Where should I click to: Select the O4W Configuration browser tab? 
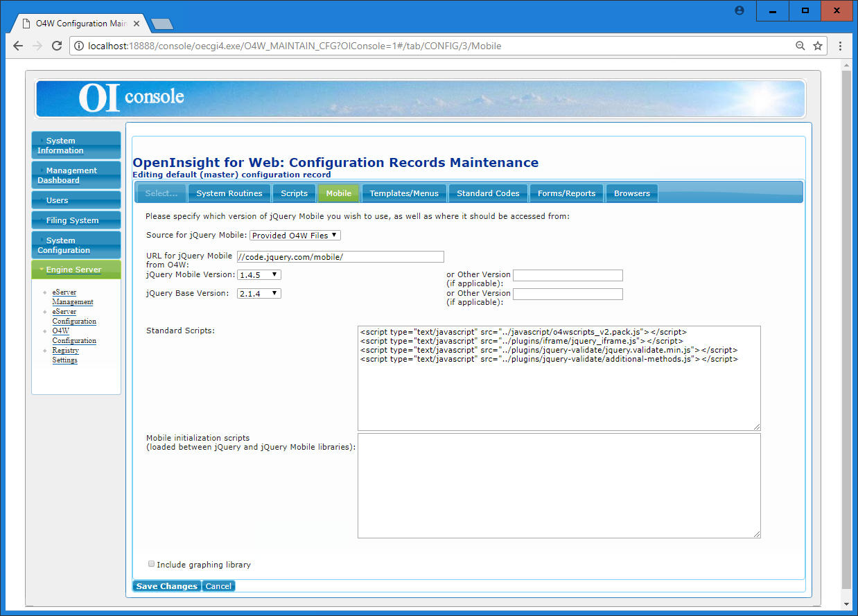pyautogui.click(x=80, y=24)
